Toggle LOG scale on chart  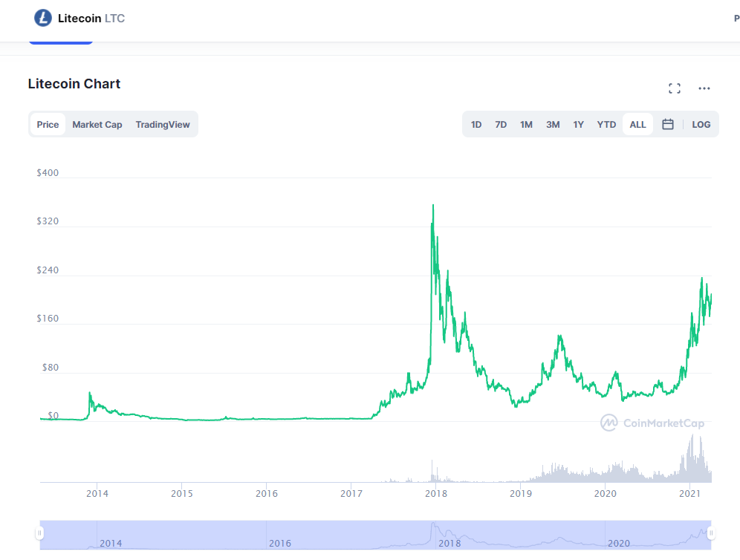click(701, 125)
